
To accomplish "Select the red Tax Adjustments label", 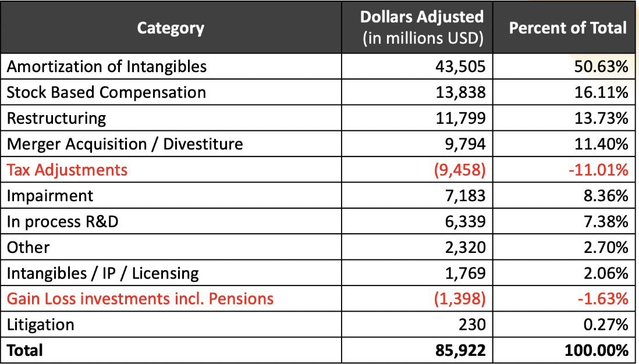I will tap(67, 170).
